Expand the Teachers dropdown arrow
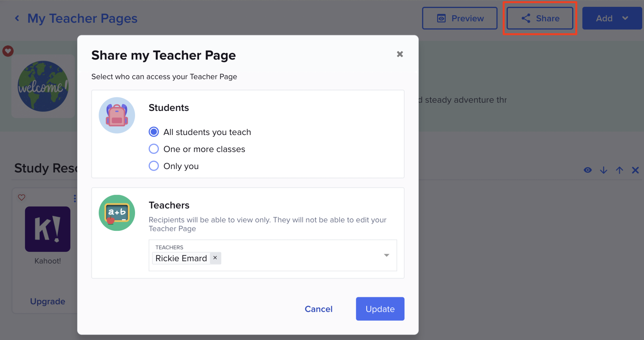The height and width of the screenshot is (340, 644). click(x=386, y=255)
